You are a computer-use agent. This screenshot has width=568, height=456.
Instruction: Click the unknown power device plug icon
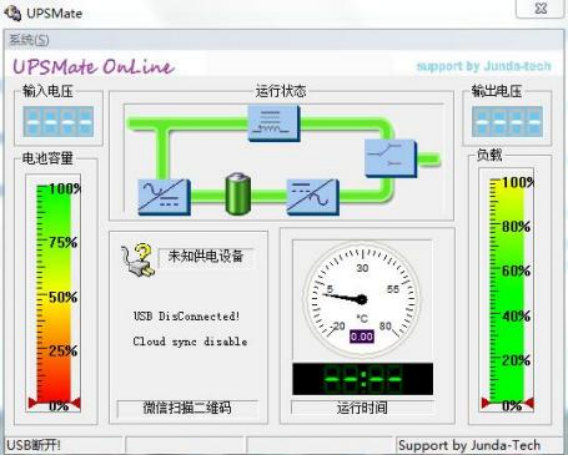tap(137, 260)
